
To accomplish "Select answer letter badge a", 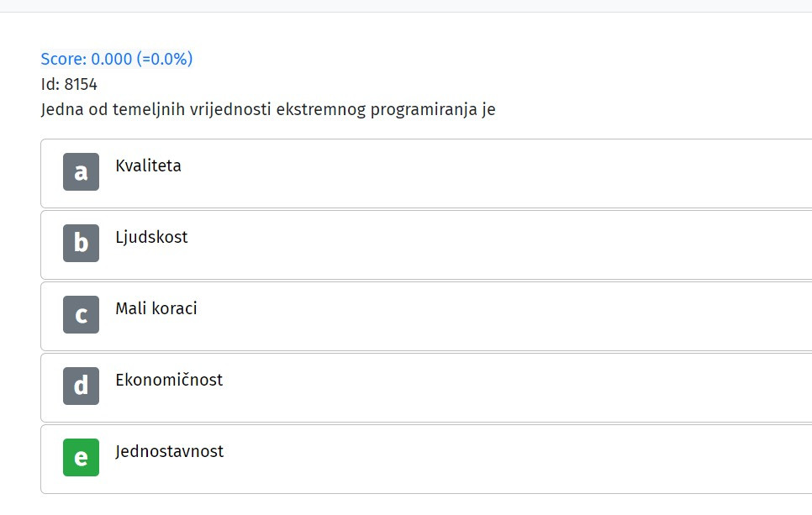I will pyautogui.click(x=81, y=172).
